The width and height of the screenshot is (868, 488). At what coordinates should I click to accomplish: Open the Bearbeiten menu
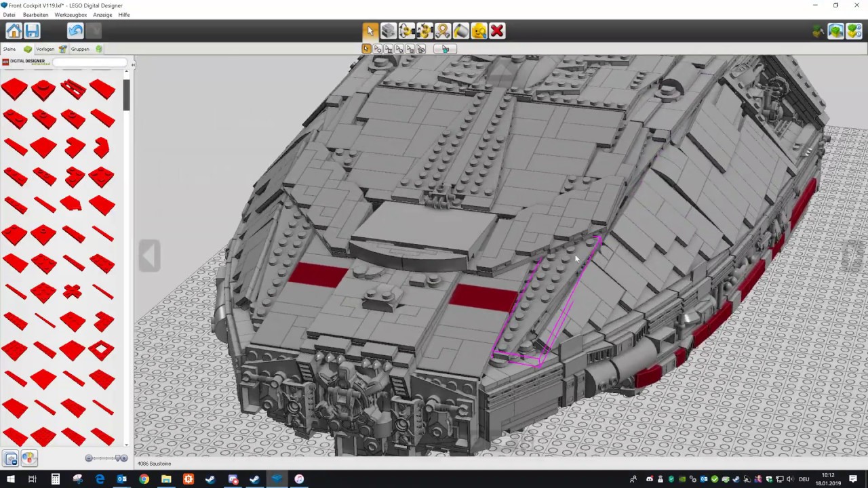coord(35,15)
